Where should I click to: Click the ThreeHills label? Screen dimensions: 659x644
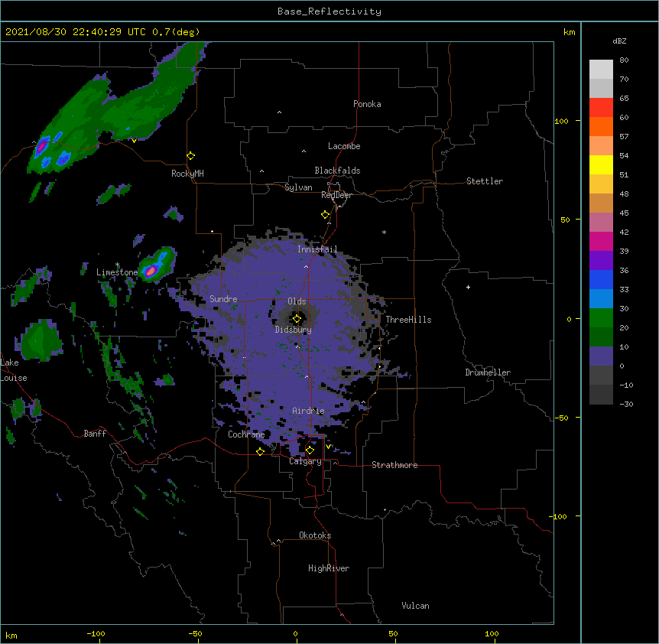(x=408, y=320)
